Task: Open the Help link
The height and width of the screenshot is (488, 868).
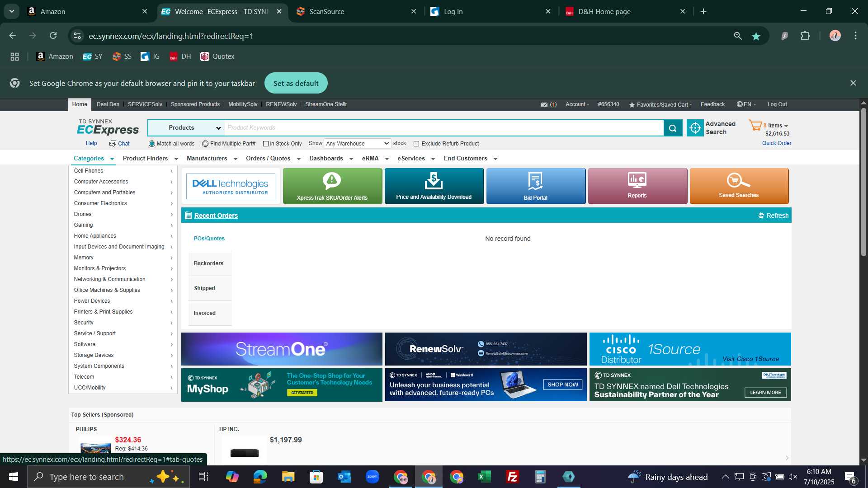Action: [x=91, y=143]
